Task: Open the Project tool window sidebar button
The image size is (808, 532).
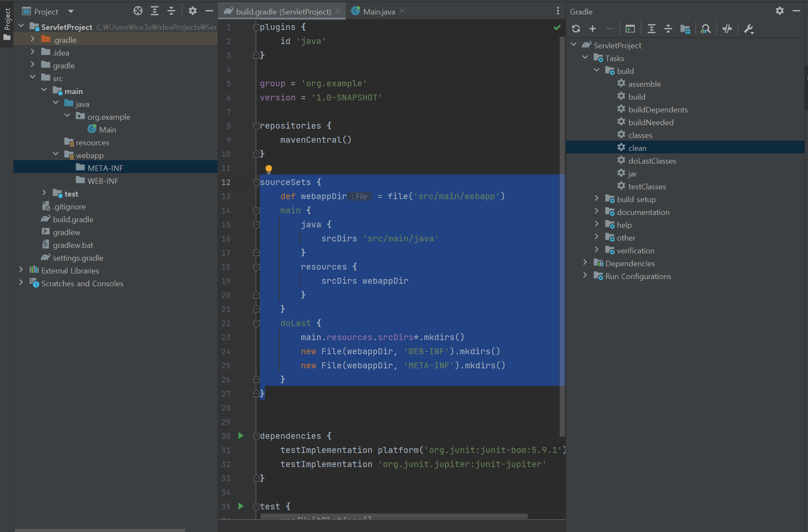Action: [x=7, y=25]
